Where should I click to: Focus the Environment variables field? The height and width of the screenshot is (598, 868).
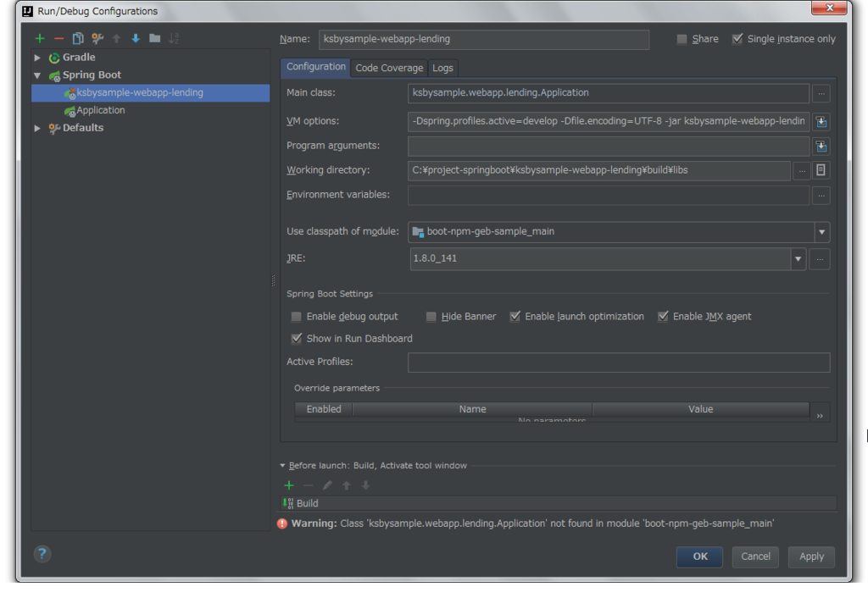609,195
